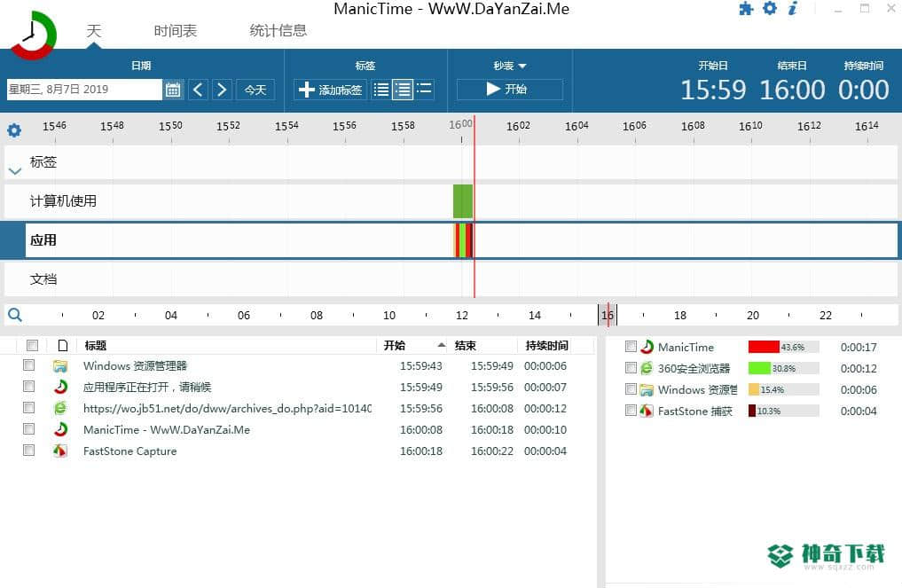This screenshot has height=588, width=902.
Task: Switch to the 统计信息 tab
Action: (x=278, y=30)
